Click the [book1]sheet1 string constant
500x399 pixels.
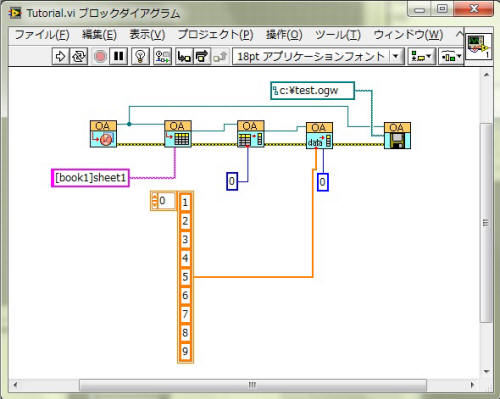(x=90, y=178)
